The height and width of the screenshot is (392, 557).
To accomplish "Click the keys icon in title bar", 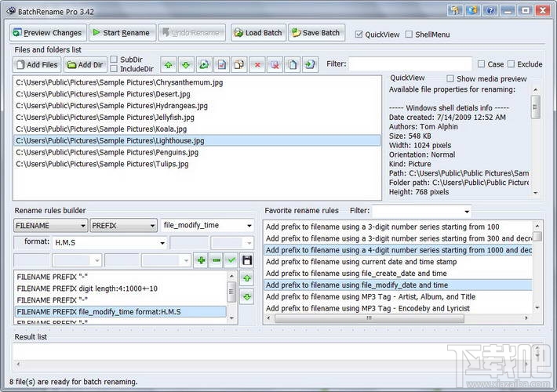I will 455,10.
